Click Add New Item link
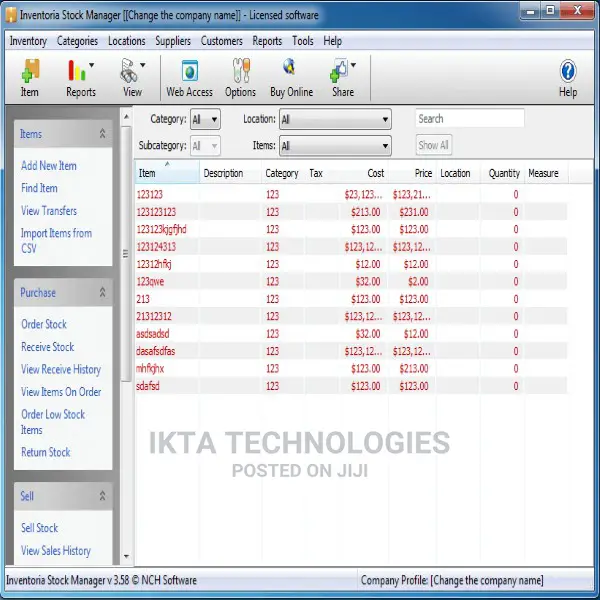 (49, 166)
